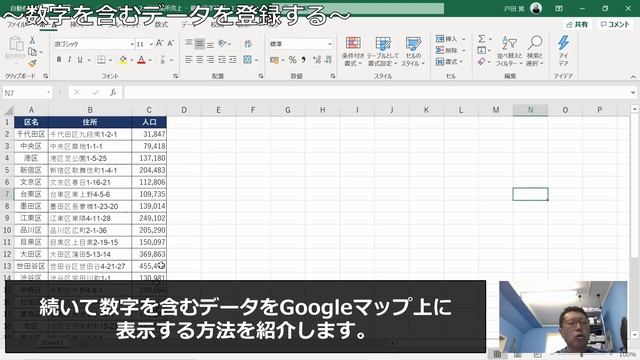This screenshot has width=640, height=360.
Task: Open the Name Box dropdown
Action: [x=49, y=93]
